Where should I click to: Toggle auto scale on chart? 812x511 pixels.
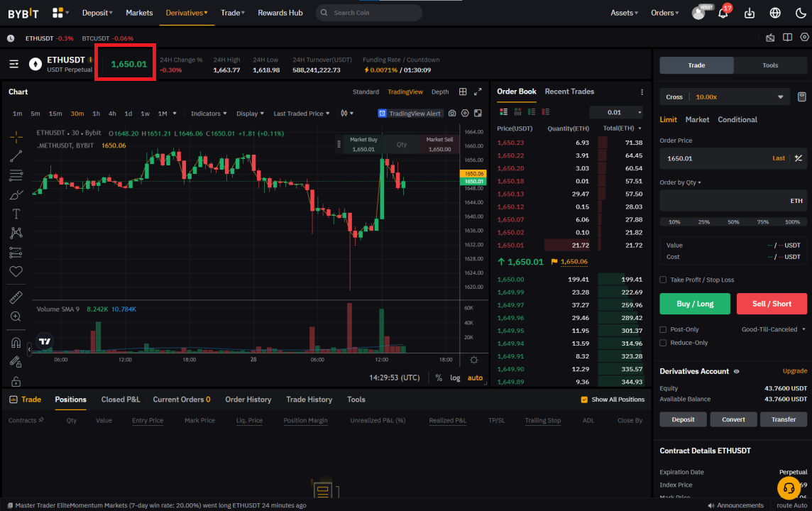coord(475,378)
